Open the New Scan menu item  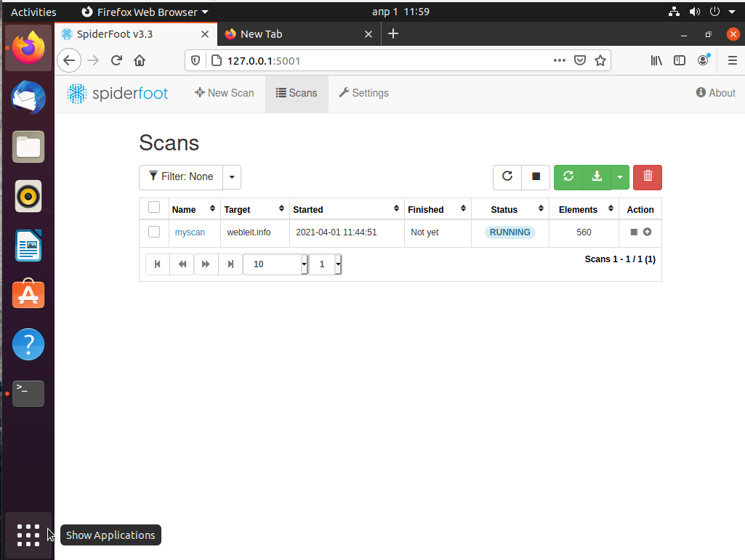225,93
